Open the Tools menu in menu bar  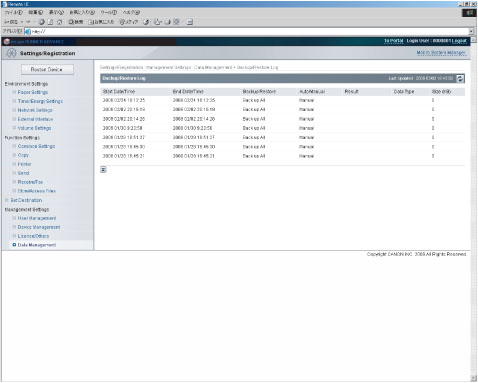(x=109, y=12)
